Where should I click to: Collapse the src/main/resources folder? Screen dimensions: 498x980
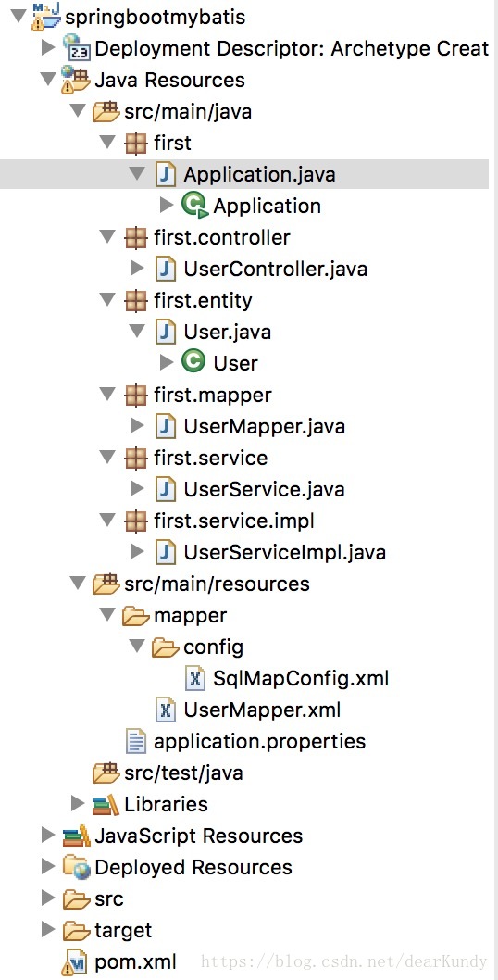(x=78, y=584)
